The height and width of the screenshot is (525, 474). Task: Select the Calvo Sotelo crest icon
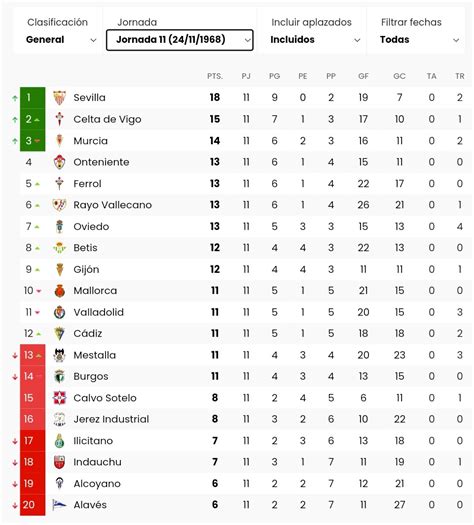(x=60, y=398)
